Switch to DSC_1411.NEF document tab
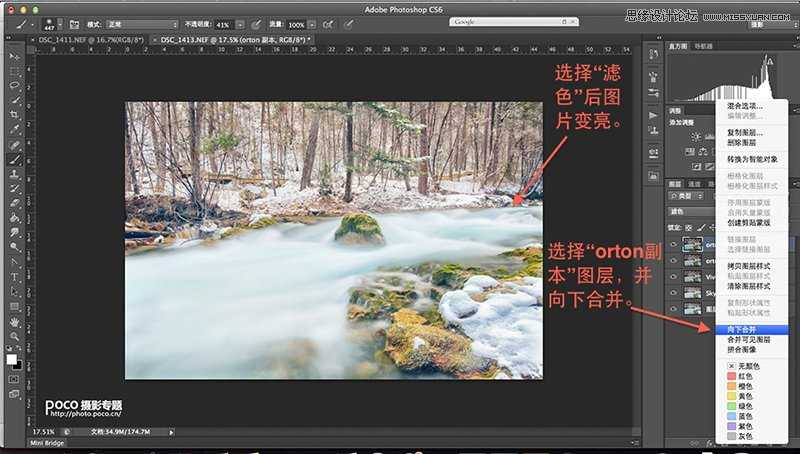800x454 pixels. click(91, 39)
